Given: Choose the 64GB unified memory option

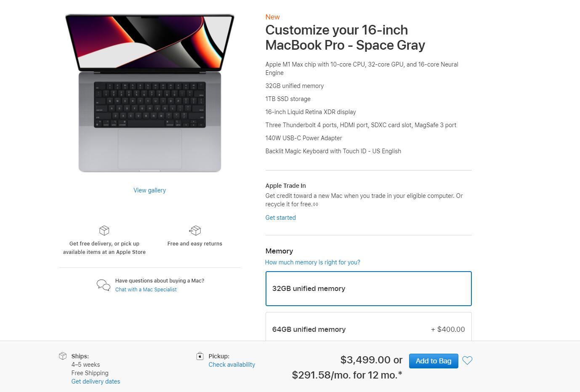Looking at the screenshot, I should click(x=368, y=329).
